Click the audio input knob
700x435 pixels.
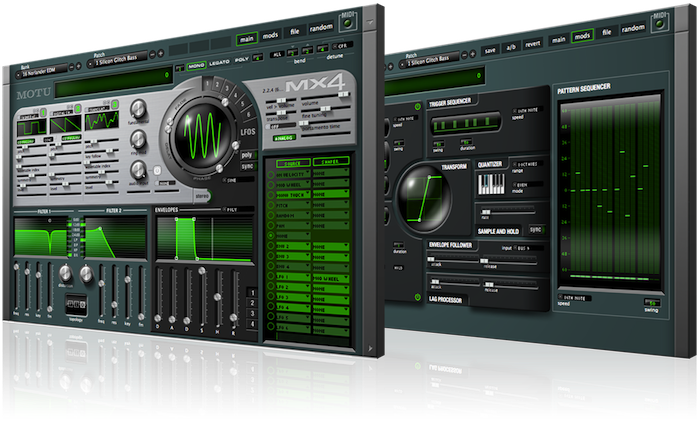(x=138, y=170)
